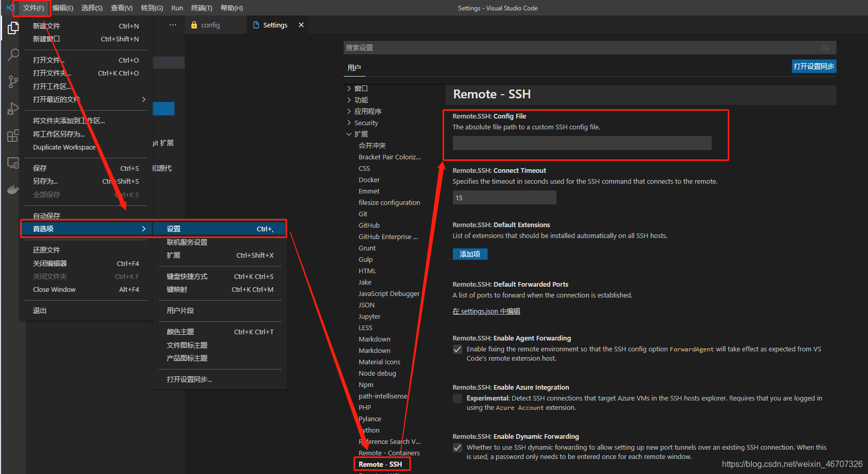
Task: Open the 在 settings.json 中编辑 link
Action: click(486, 311)
